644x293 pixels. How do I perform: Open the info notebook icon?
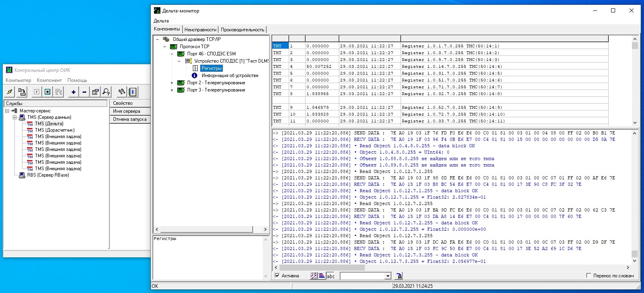click(x=132, y=92)
